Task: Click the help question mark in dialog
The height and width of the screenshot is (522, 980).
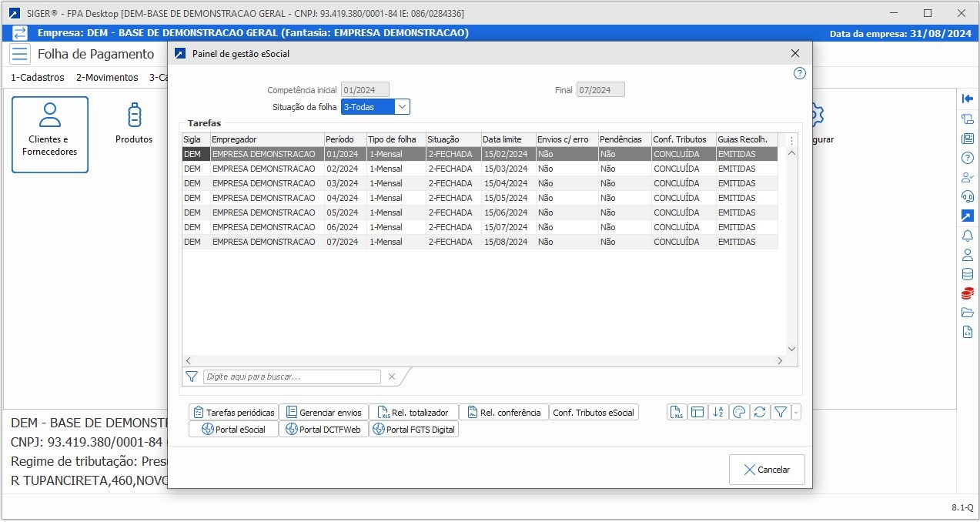Action: click(799, 73)
